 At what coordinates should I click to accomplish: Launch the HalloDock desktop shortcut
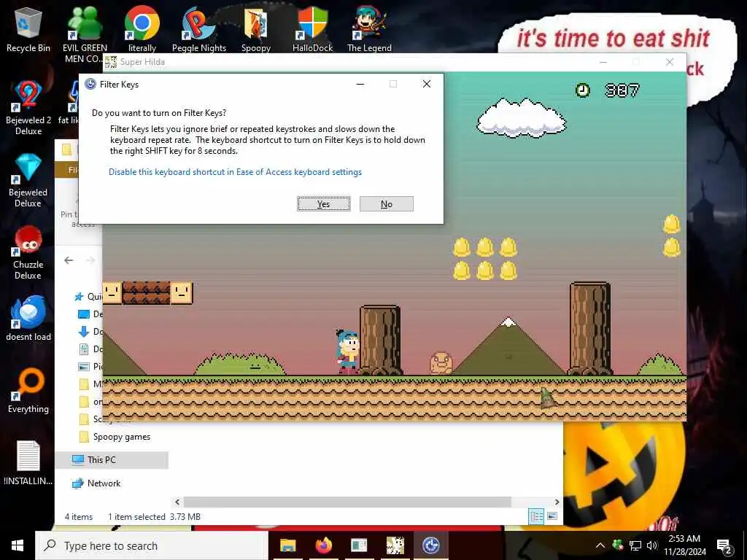click(x=312, y=29)
